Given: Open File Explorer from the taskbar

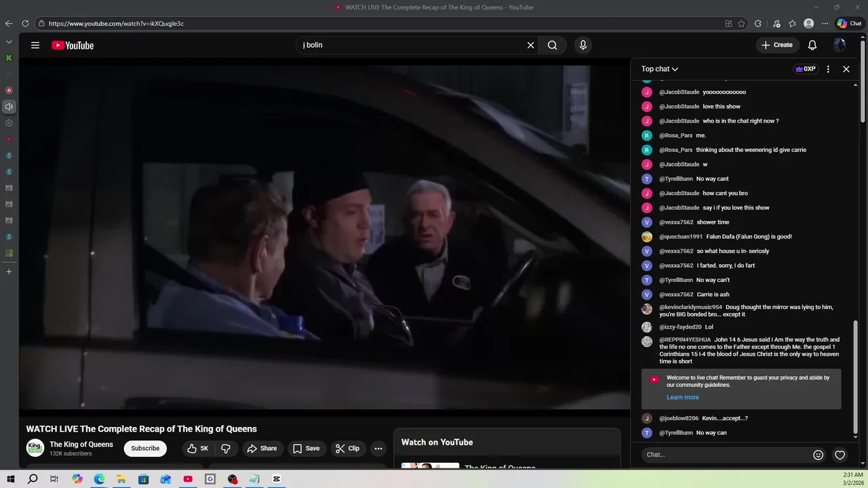Looking at the screenshot, I should [x=121, y=479].
